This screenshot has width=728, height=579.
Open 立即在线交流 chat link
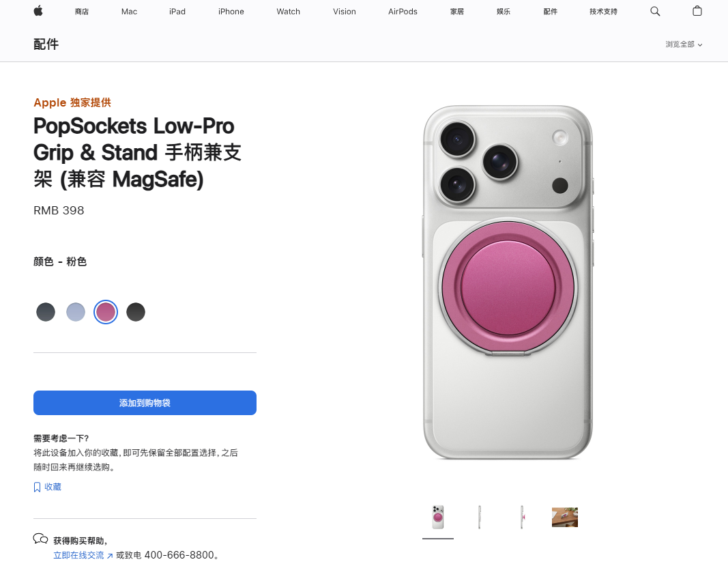(x=78, y=555)
